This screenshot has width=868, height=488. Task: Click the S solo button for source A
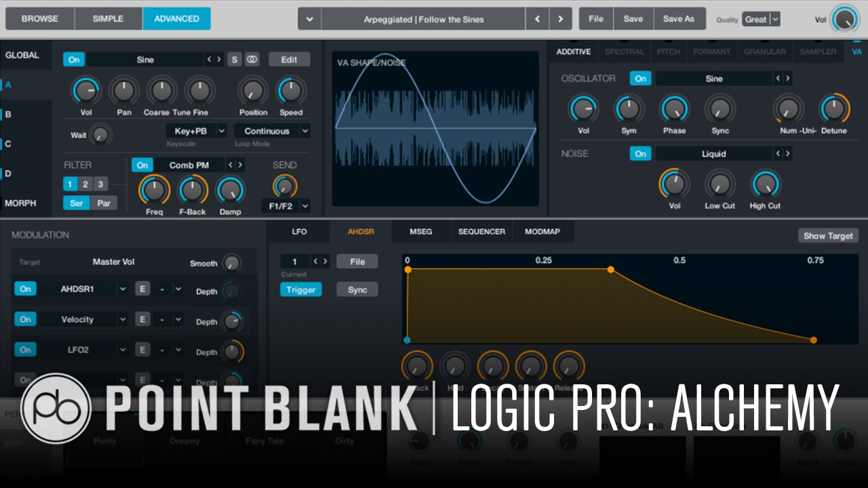(x=235, y=60)
